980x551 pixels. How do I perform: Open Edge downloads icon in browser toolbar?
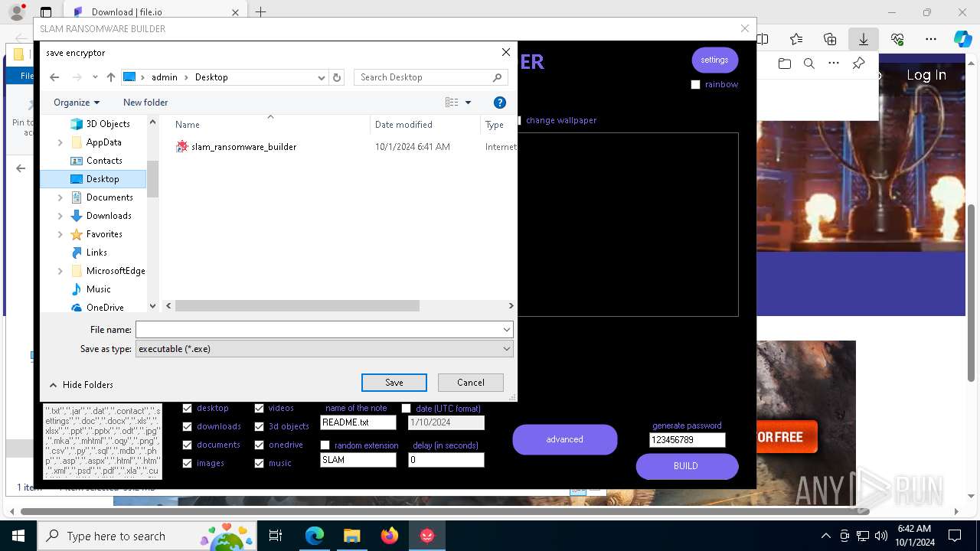[x=864, y=39]
